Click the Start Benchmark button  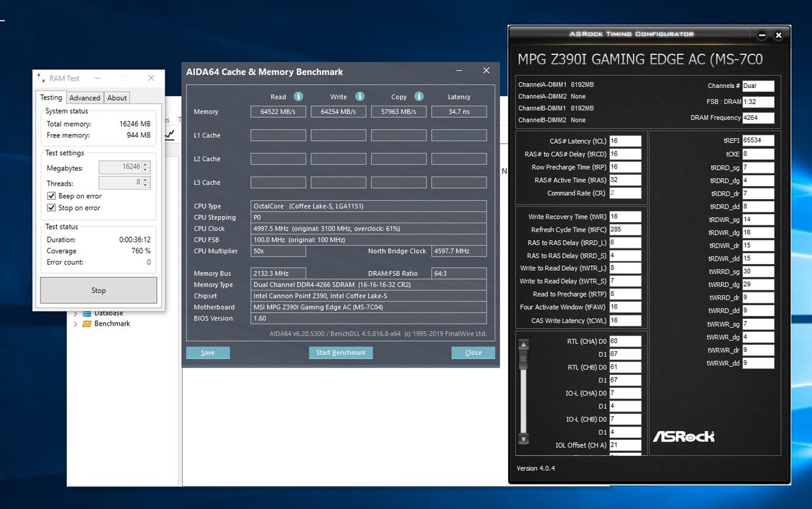[341, 353]
